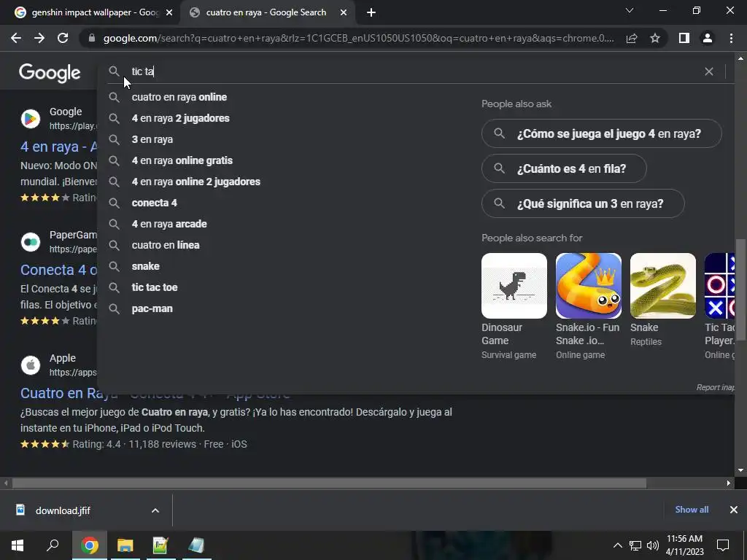The image size is (747, 560).
Task: Open the Chrome side panel
Action: tap(684, 38)
